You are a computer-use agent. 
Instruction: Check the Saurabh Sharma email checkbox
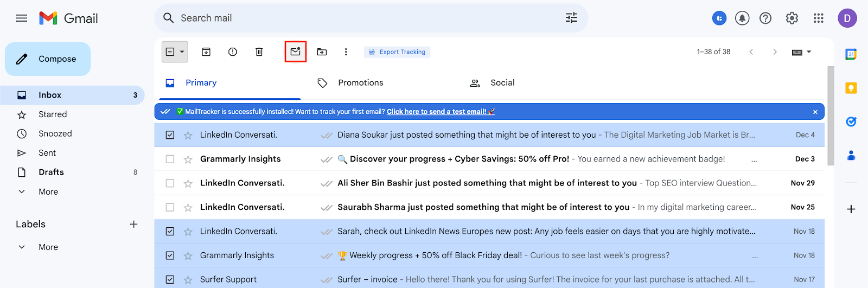170,207
